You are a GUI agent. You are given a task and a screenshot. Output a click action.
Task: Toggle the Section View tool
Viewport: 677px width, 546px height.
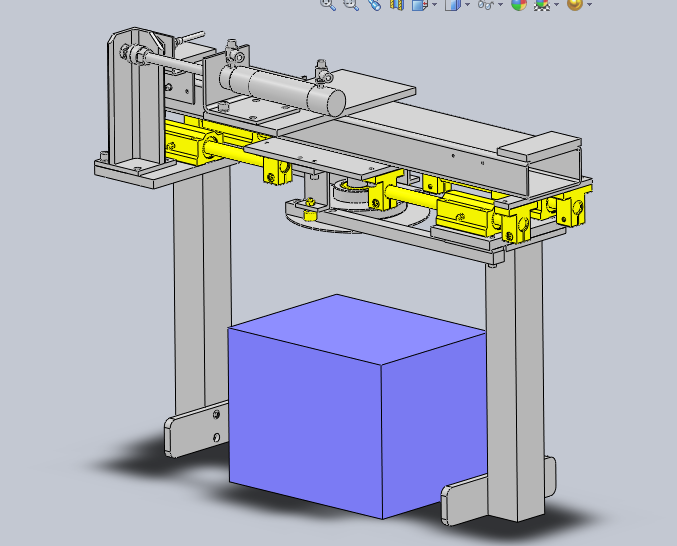(x=397, y=4)
